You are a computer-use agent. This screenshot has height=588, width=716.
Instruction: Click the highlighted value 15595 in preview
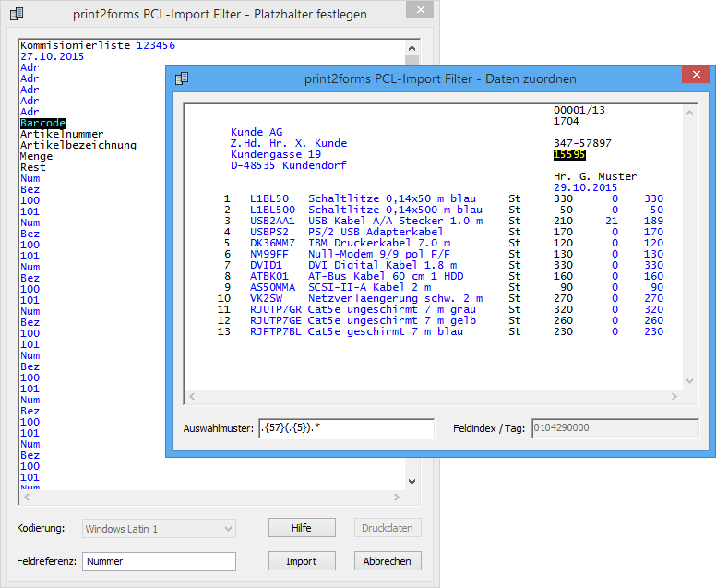coord(569,154)
